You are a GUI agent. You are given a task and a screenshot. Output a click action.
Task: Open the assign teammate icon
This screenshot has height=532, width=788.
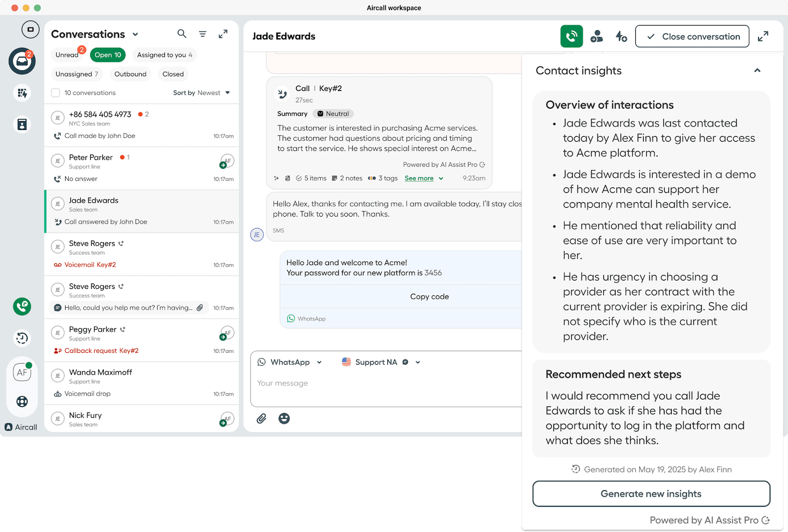coord(596,36)
